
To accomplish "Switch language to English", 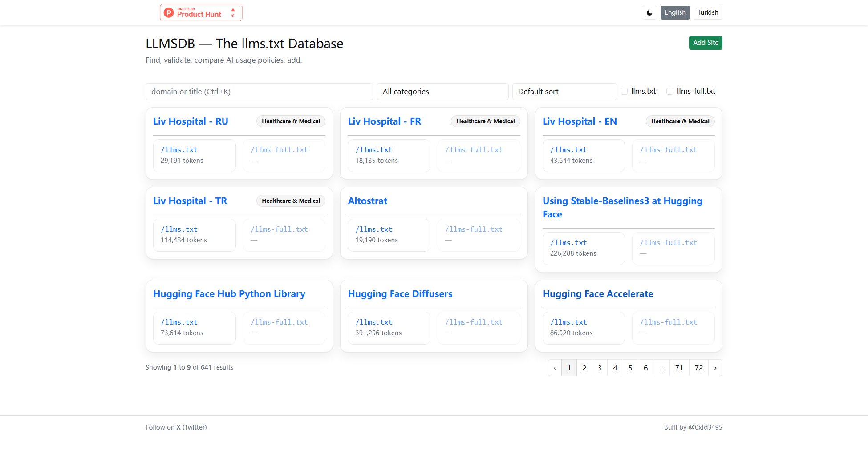I will (x=675, y=12).
